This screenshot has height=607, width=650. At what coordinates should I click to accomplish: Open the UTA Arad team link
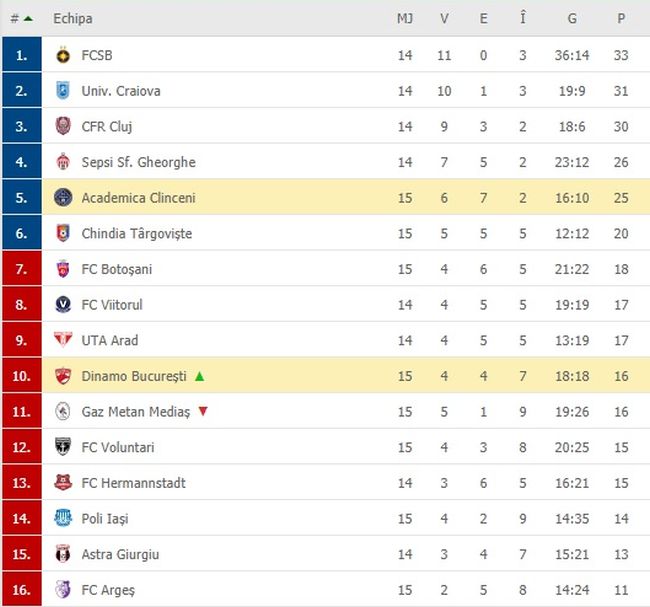(109, 341)
